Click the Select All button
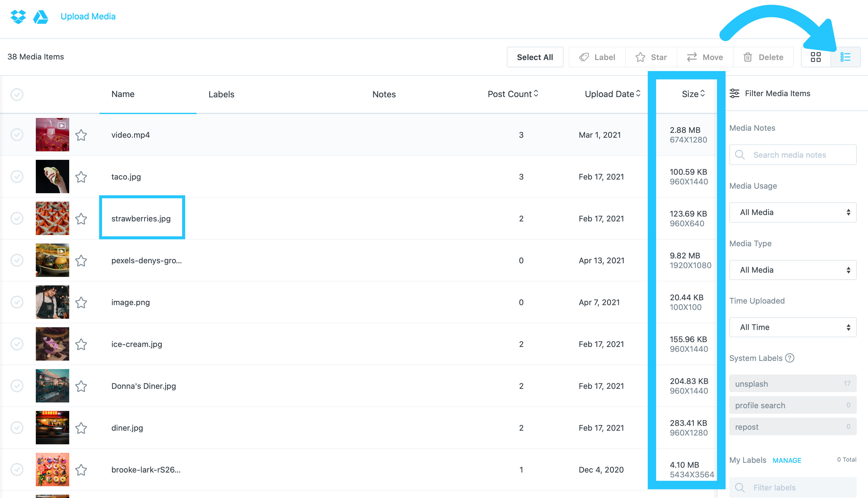868x498 pixels. 535,57
